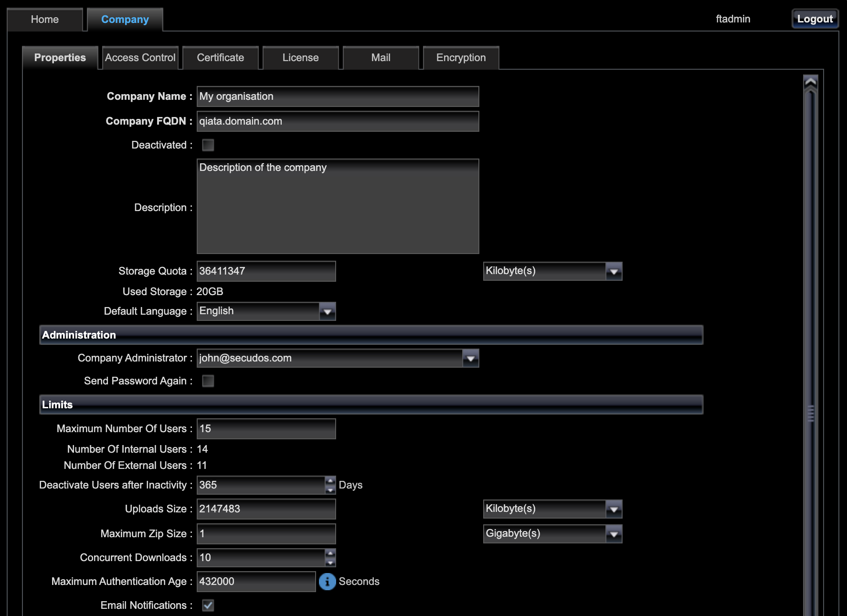Enable the Send Password Again checkbox
This screenshot has width=847, height=616.
pos(208,381)
